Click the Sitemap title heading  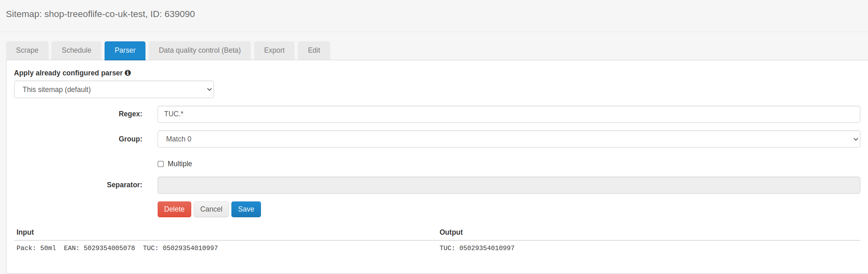point(100,14)
